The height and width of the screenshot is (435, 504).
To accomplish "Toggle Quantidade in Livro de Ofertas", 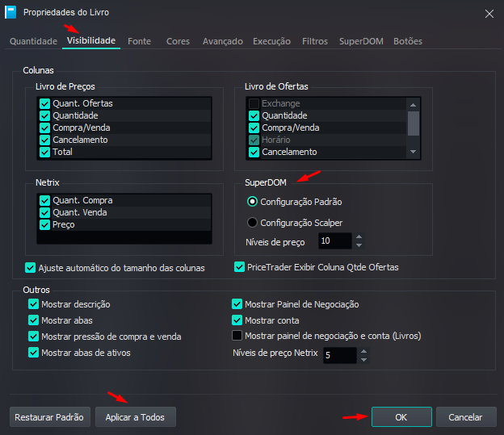I will (x=254, y=115).
